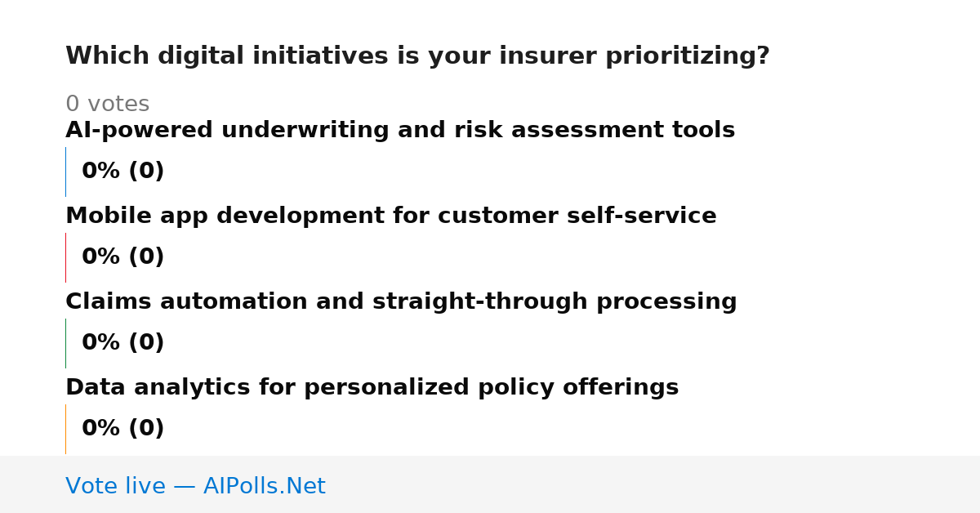Click the poll question heading about digital initiatives
Viewport: 980px width, 513px height.
(417, 56)
